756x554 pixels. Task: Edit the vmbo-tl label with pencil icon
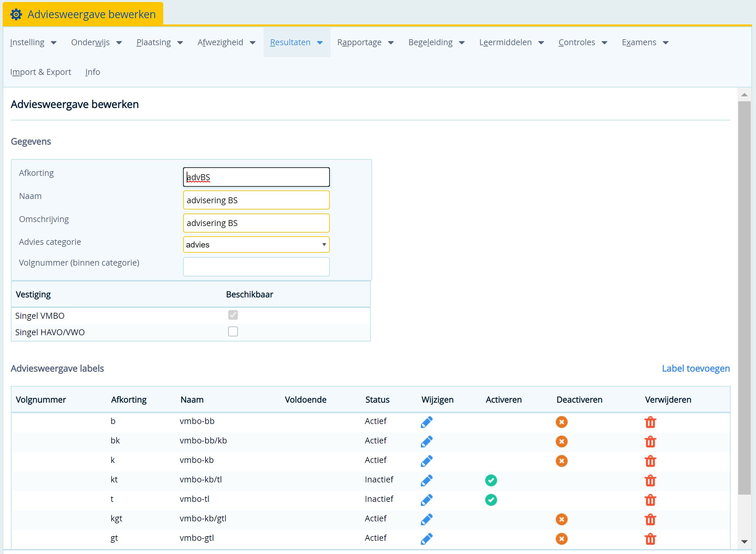tap(426, 500)
